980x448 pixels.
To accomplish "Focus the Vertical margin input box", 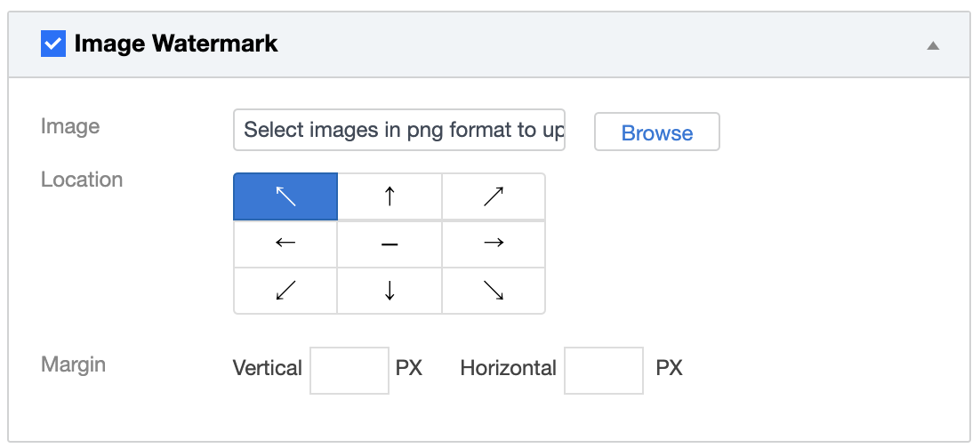I will point(349,370).
